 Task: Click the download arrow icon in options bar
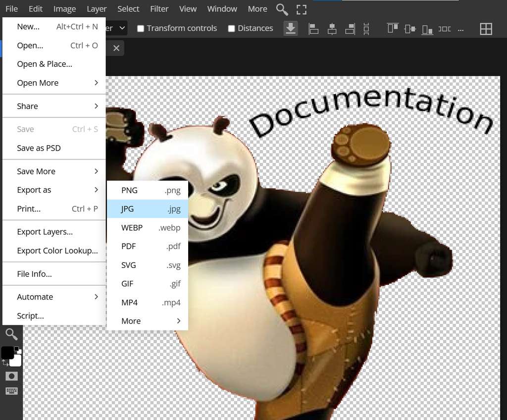pos(290,28)
